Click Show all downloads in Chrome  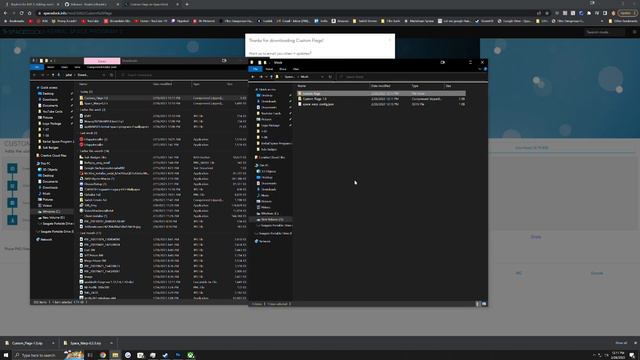point(621,343)
